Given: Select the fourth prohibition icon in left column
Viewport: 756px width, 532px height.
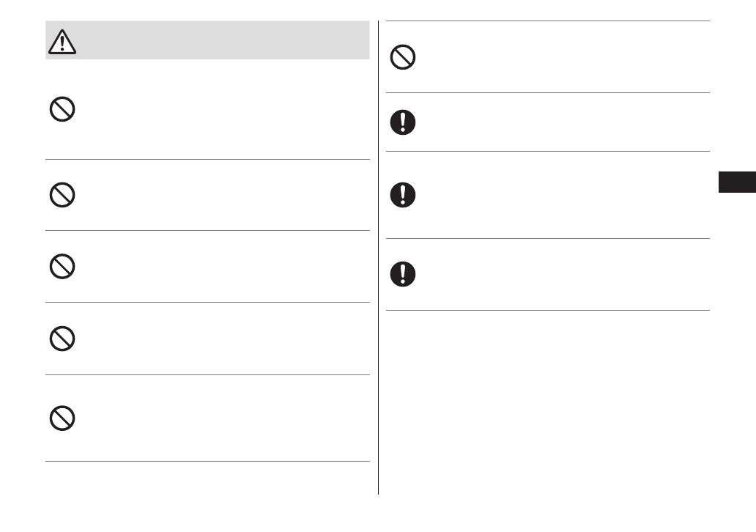Looking at the screenshot, I should [x=62, y=339].
